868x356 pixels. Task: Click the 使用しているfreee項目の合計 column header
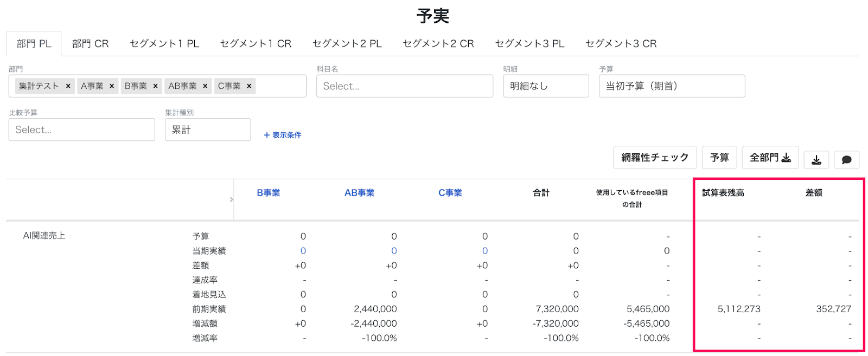(x=632, y=198)
